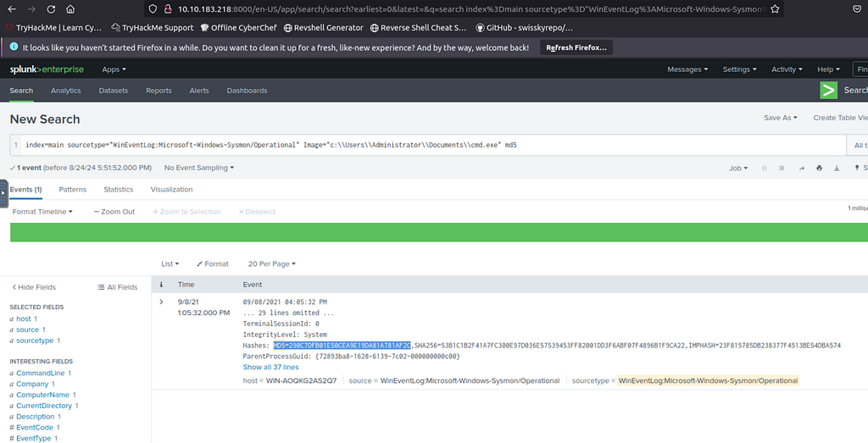
Task: Click the insecure connection lock icon
Action: 168,8
